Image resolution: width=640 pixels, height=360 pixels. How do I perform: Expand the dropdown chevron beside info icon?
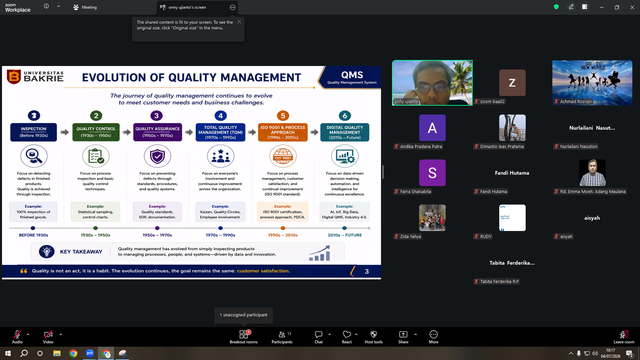tap(58, 7)
